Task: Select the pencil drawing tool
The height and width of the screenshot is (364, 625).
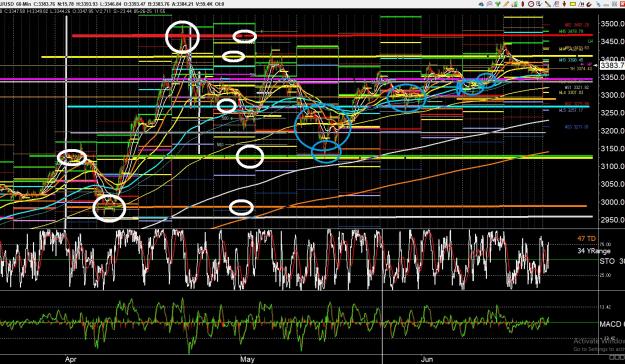Action: (506, 4)
